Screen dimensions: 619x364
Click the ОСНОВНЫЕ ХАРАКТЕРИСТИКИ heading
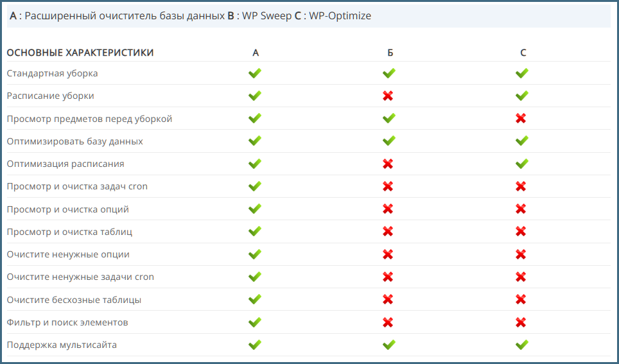(80, 53)
